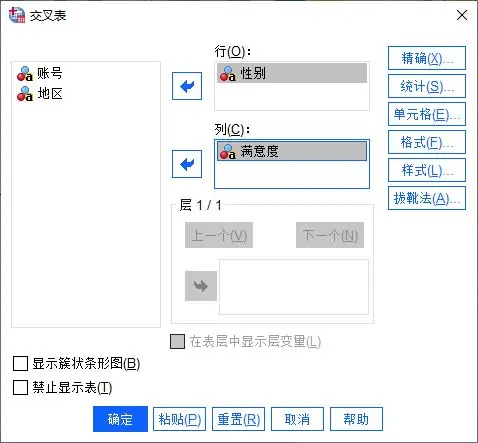This screenshot has width=478, height=443.
Task: Select the 地区 variable in the list
Action: pos(40,94)
